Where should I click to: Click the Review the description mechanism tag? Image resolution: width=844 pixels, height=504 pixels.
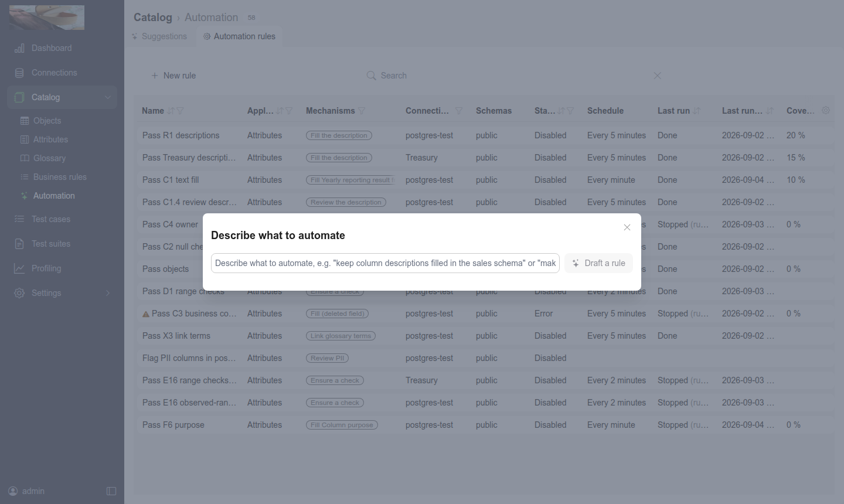tap(346, 202)
